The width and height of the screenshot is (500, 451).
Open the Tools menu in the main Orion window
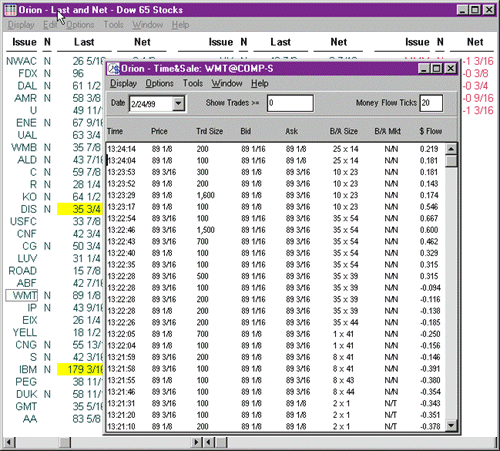coord(113,25)
